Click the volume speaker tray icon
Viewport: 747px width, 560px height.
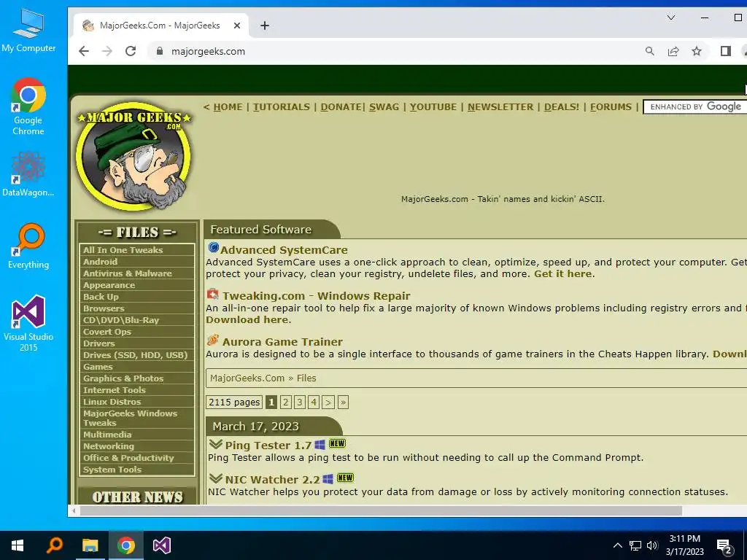[x=652, y=545]
